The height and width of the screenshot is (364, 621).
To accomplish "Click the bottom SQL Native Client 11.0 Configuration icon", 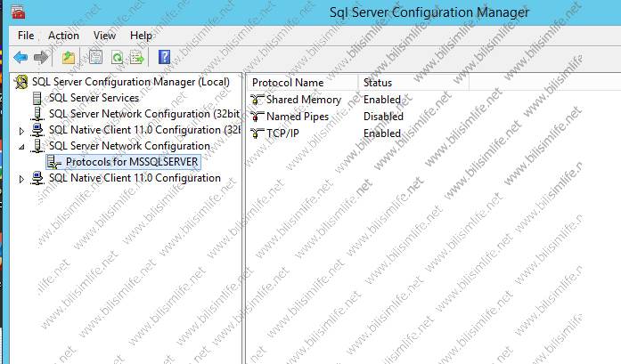I will click(37, 178).
